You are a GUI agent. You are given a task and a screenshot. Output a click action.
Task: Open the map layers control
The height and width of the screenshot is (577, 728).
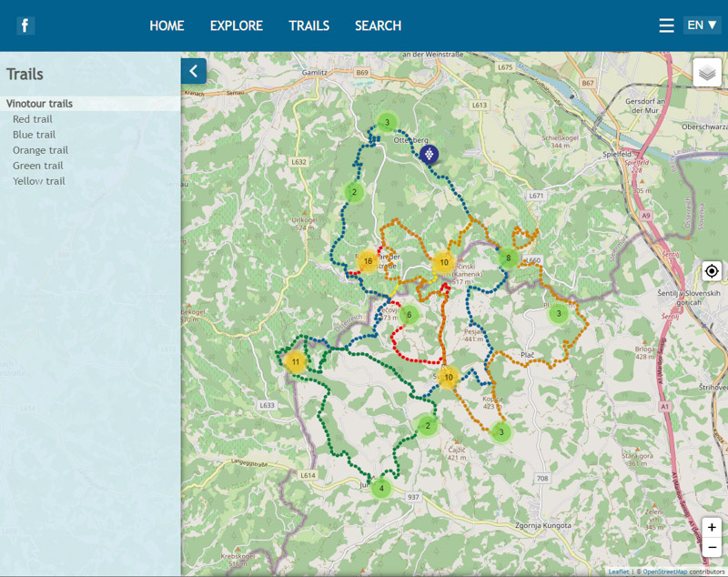(707, 73)
